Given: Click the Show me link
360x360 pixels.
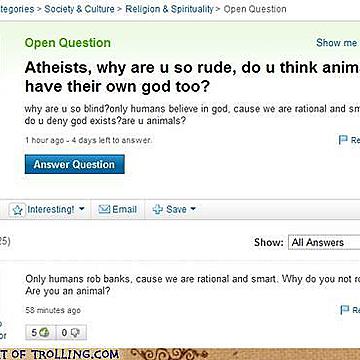Looking at the screenshot, I should 337,43.
